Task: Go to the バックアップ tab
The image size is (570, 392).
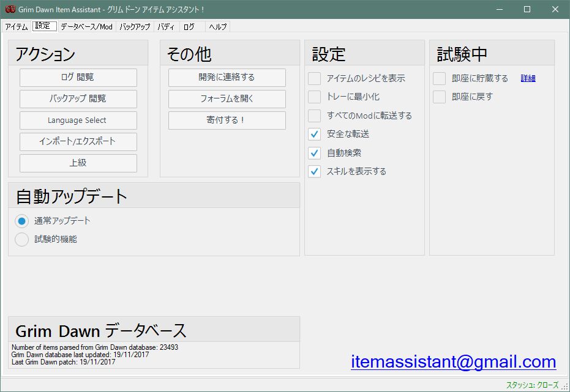Action: click(135, 27)
